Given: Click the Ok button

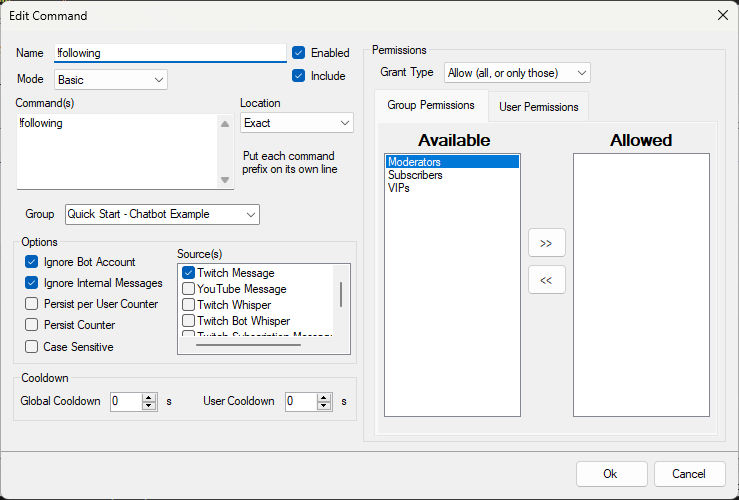Looking at the screenshot, I should click(x=610, y=474).
